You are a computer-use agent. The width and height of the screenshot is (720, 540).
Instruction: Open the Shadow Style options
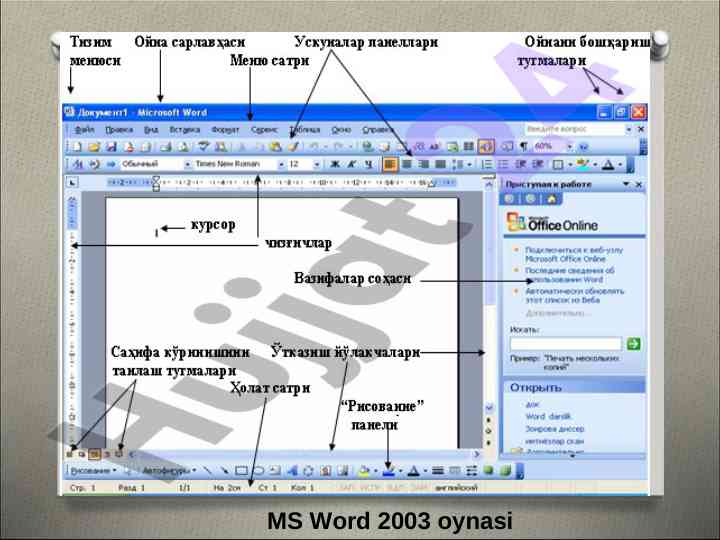click(489, 471)
